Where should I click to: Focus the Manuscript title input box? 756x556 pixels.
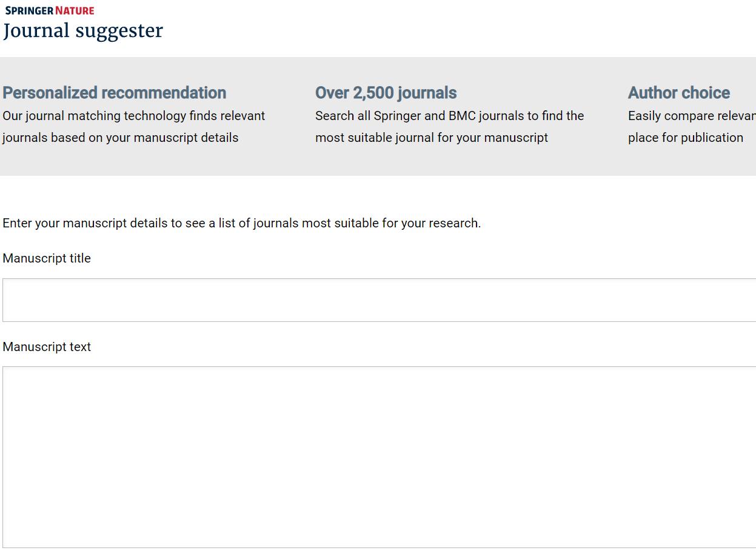pyautogui.click(x=379, y=300)
